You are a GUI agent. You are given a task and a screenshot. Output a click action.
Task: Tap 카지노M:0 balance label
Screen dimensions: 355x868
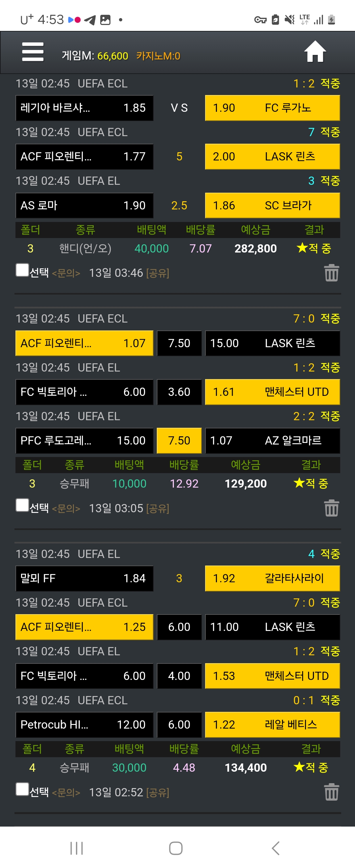click(x=158, y=56)
